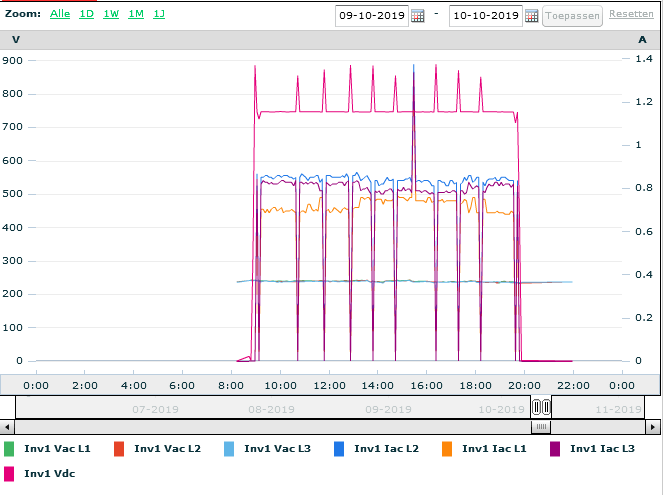Toggle Inv1 Vac L2 red legend swatch
Screen dimensions: 663x495
tap(119, 449)
